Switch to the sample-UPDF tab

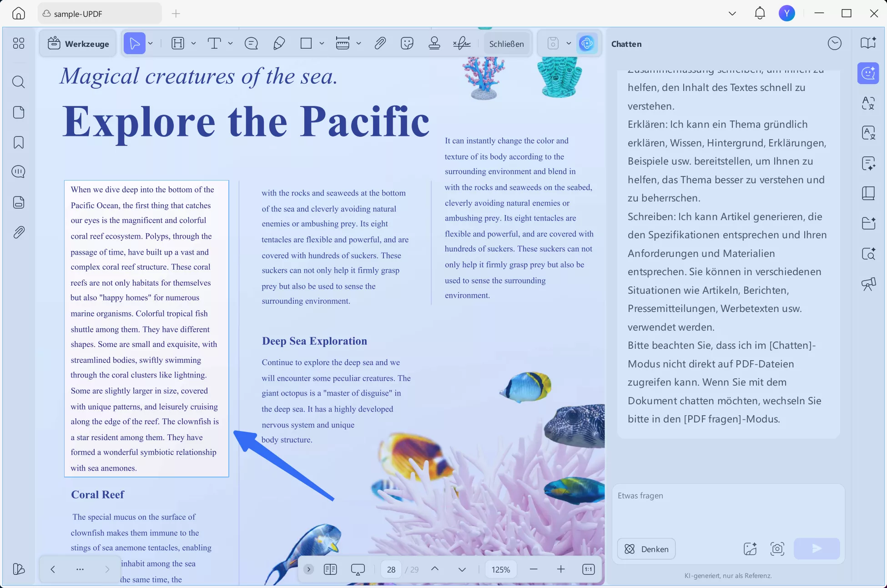click(99, 14)
